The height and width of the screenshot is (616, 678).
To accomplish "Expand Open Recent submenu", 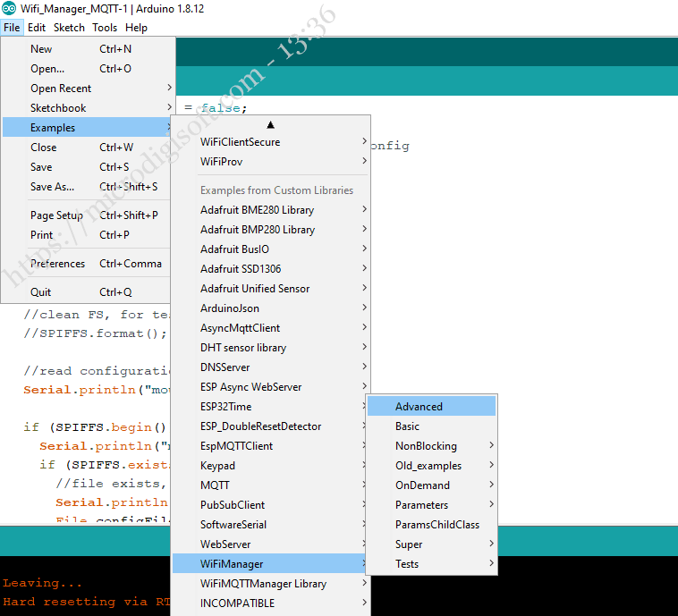I will 87,89.
